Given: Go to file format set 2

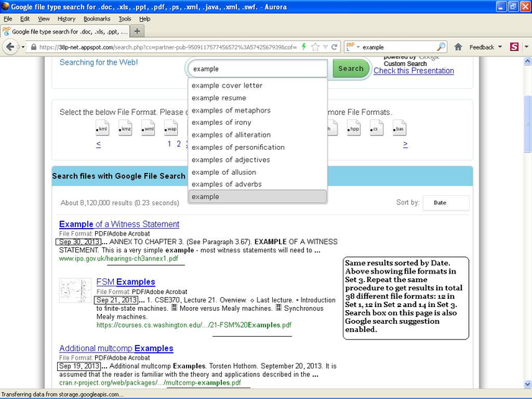Looking at the screenshot, I should point(179,144).
